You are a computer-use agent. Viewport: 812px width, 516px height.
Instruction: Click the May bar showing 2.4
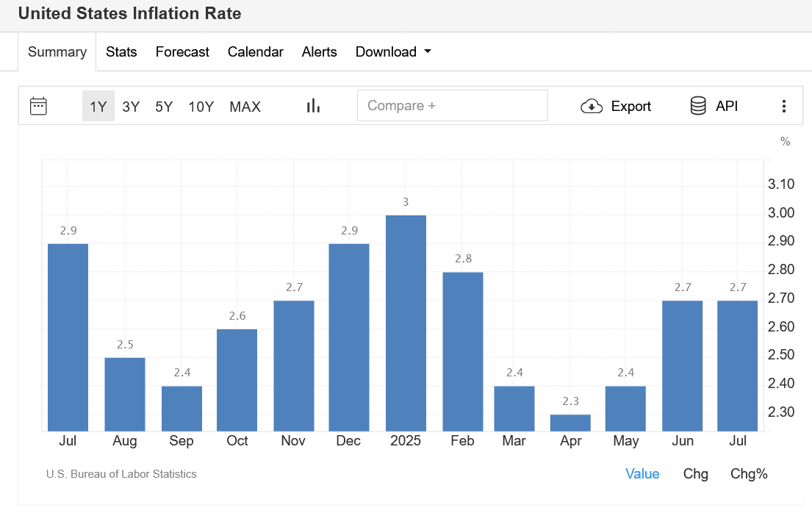coord(625,409)
